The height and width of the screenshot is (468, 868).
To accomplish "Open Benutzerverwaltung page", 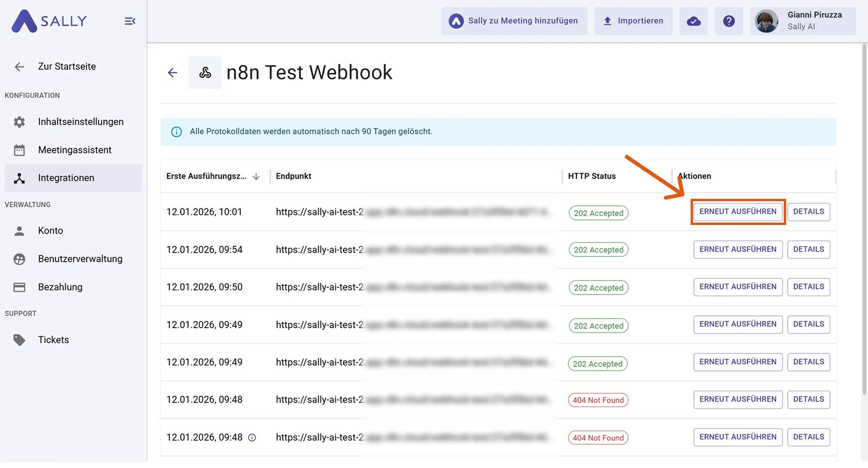I will coord(73,259).
